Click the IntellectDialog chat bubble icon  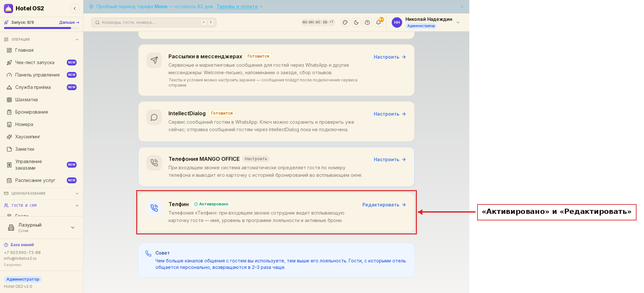pyautogui.click(x=154, y=117)
